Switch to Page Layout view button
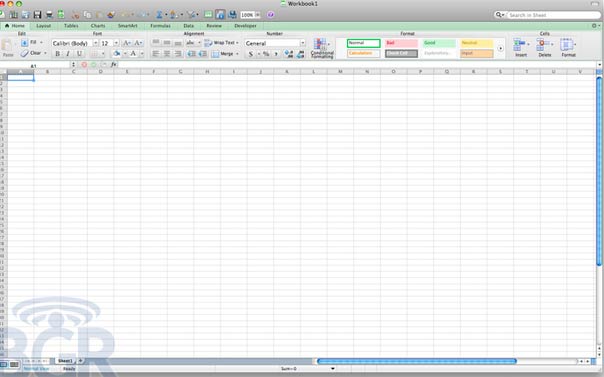The image size is (604, 377). pos(14,364)
